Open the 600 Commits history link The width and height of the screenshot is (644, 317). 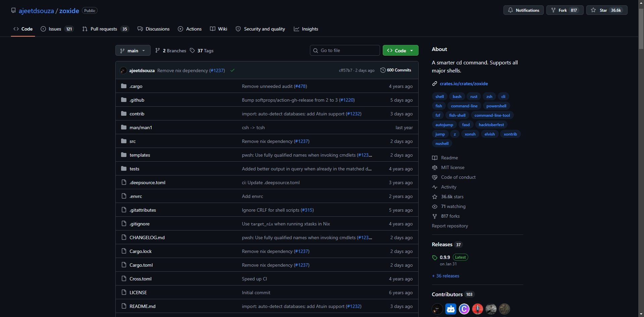396,70
